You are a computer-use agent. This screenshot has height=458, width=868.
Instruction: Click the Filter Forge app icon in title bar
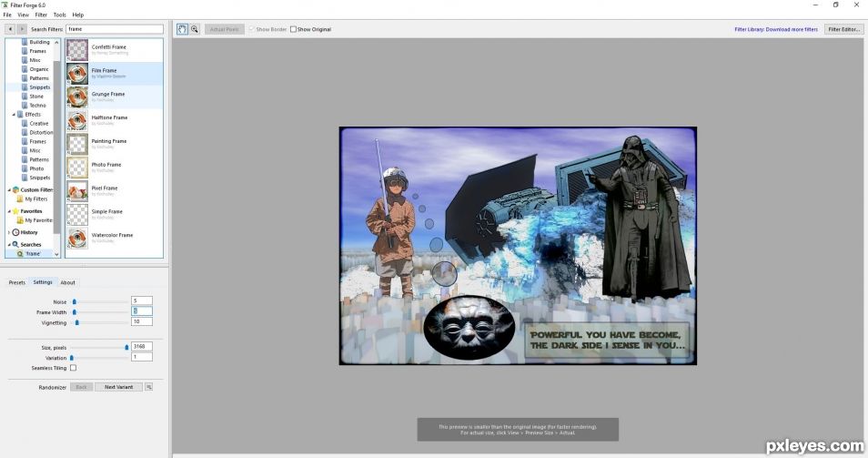pyautogui.click(x=5, y=5)
